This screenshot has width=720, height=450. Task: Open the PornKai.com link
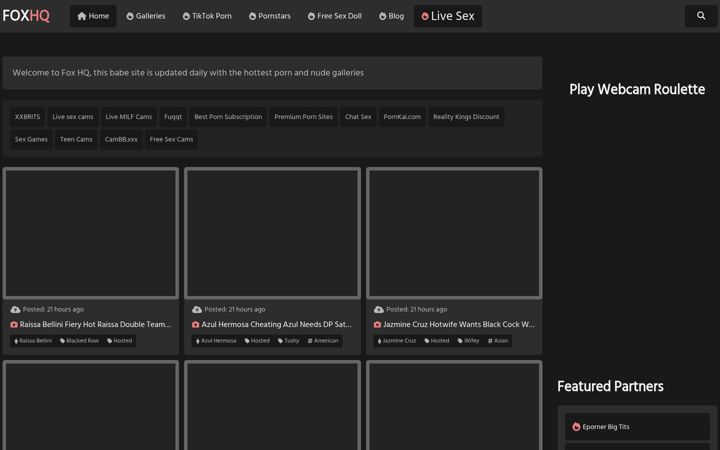click(x=402, y=117)
